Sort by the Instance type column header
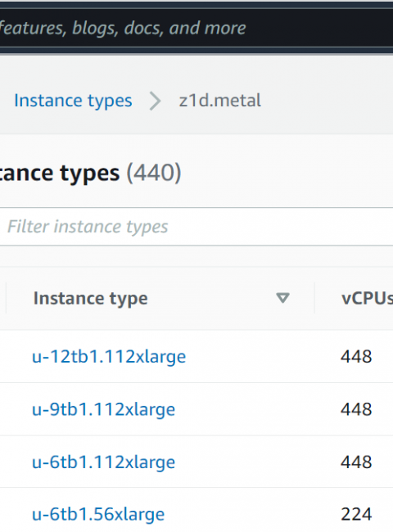The height and width of the screenshot is (532, 393). [90, 299]
